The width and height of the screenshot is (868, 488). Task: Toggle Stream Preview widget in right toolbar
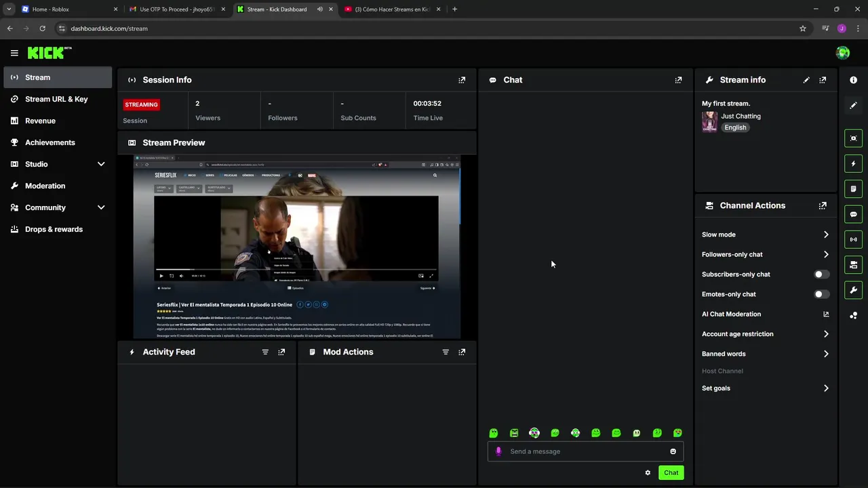point(853,138)
